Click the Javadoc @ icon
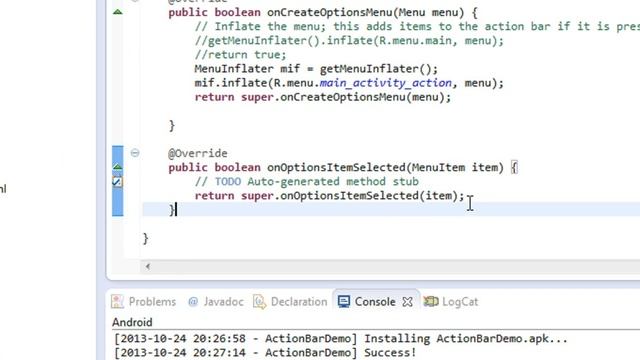 pyautogui.click(x=193, y=302)
